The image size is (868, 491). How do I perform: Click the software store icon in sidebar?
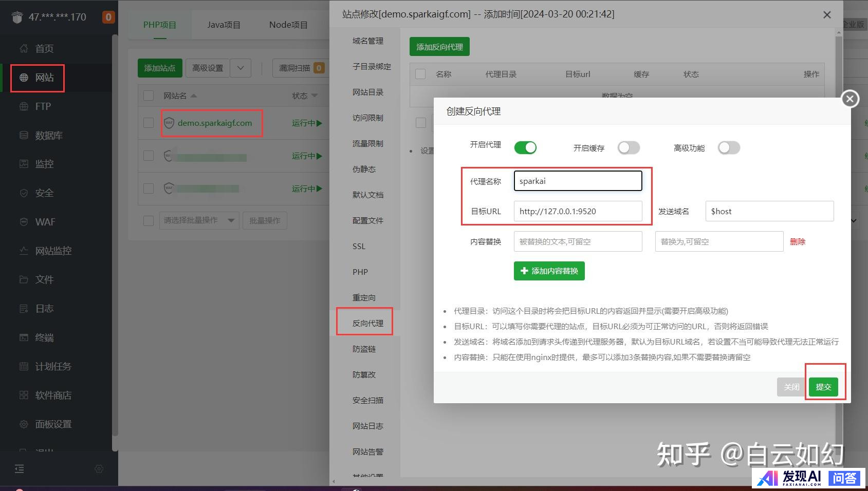pos(24,395)
